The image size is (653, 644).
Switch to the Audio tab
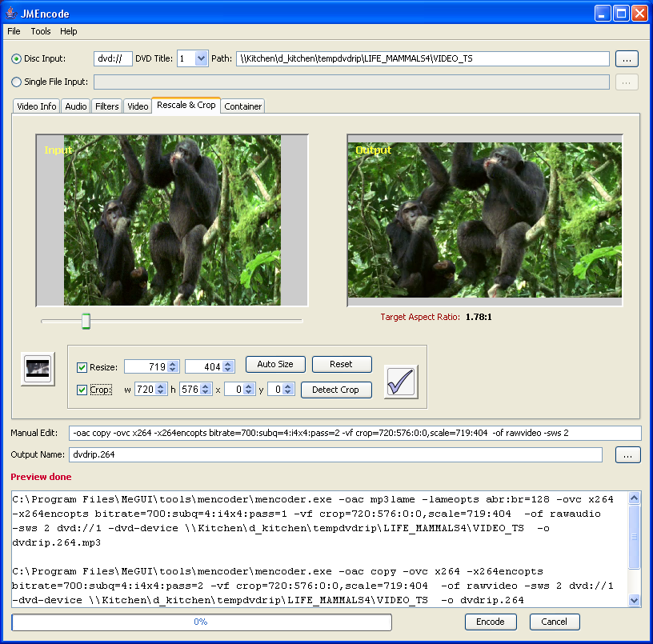76,106
